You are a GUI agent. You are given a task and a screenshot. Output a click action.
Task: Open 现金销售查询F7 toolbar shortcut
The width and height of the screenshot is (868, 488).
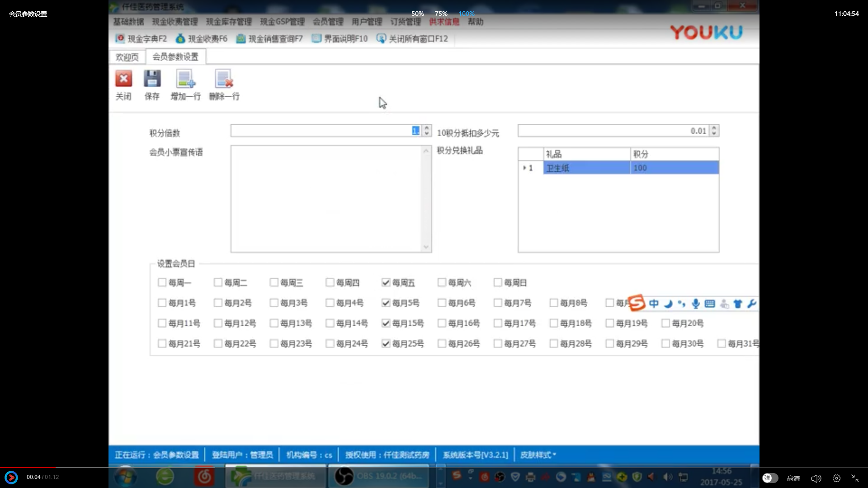[x=269, y=39]
